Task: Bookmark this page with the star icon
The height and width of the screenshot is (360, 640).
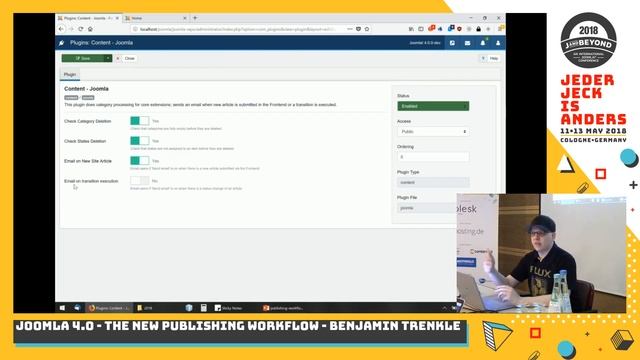Action: (367, 29)
